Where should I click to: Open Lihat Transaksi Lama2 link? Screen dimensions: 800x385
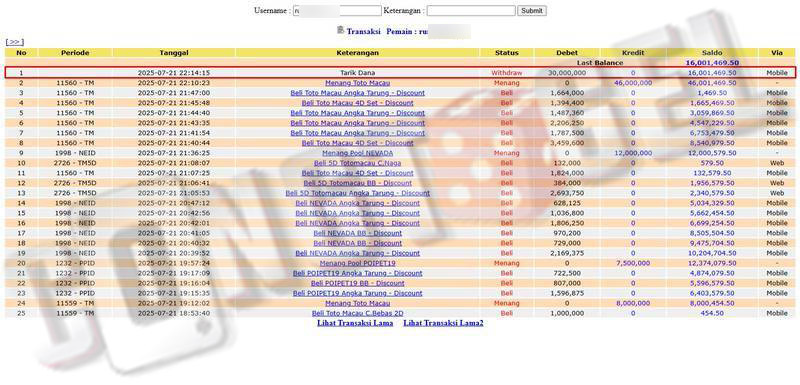pos(443,323)
